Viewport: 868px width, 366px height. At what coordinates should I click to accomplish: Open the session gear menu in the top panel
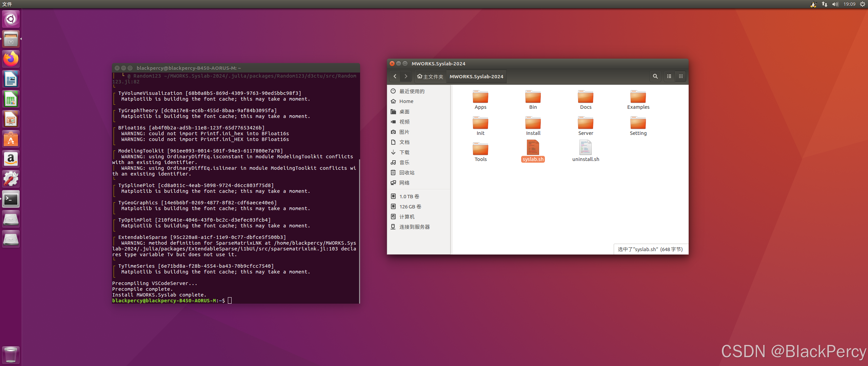tap(862, 4)
